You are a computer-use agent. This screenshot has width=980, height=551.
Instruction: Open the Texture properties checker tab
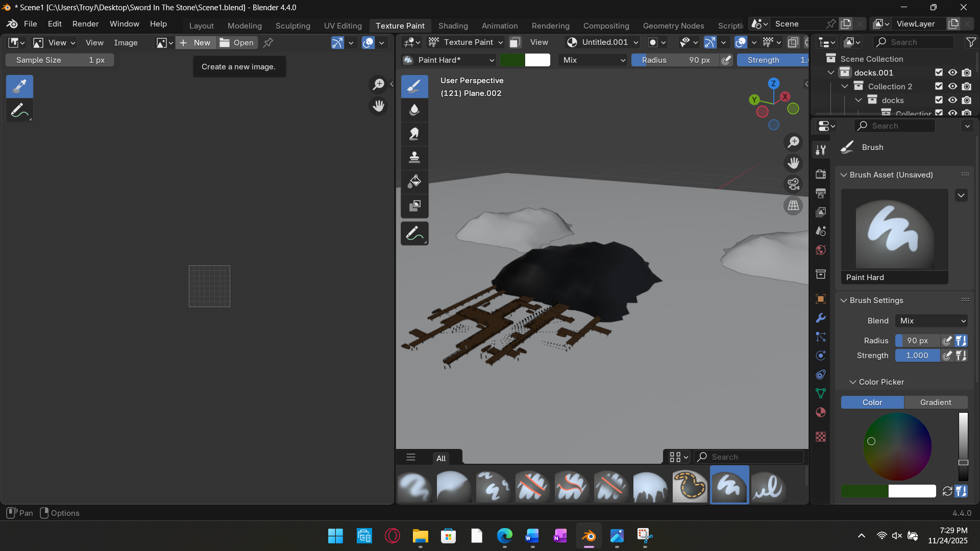[x=821, y=437]
